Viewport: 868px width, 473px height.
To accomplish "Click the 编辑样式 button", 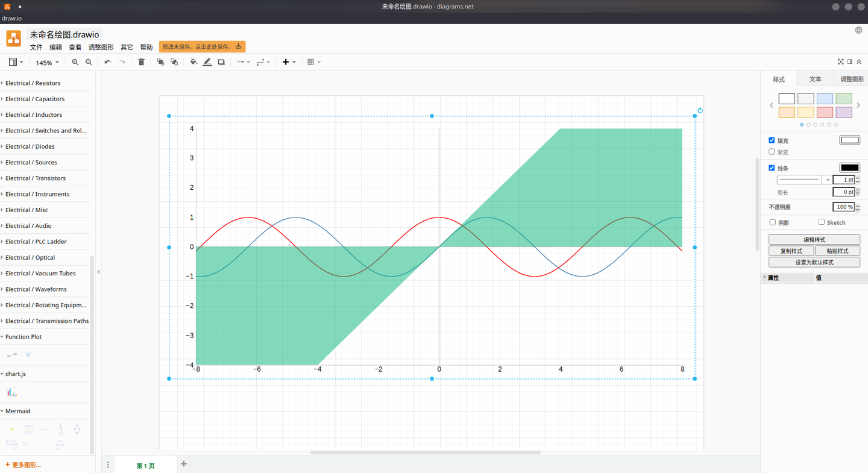I will pyautogui.click(x=814, y=239).
